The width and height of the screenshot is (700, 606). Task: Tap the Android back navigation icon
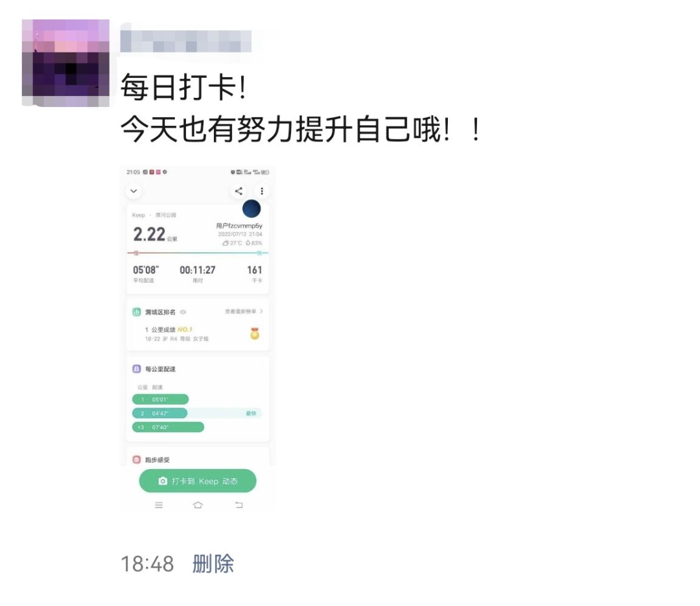[x=239, y=505]
